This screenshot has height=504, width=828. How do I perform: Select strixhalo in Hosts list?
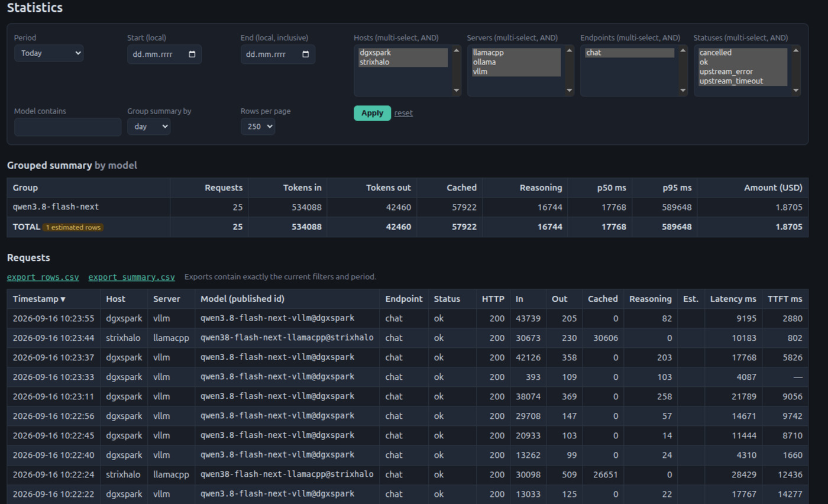(x=403, y=62)
